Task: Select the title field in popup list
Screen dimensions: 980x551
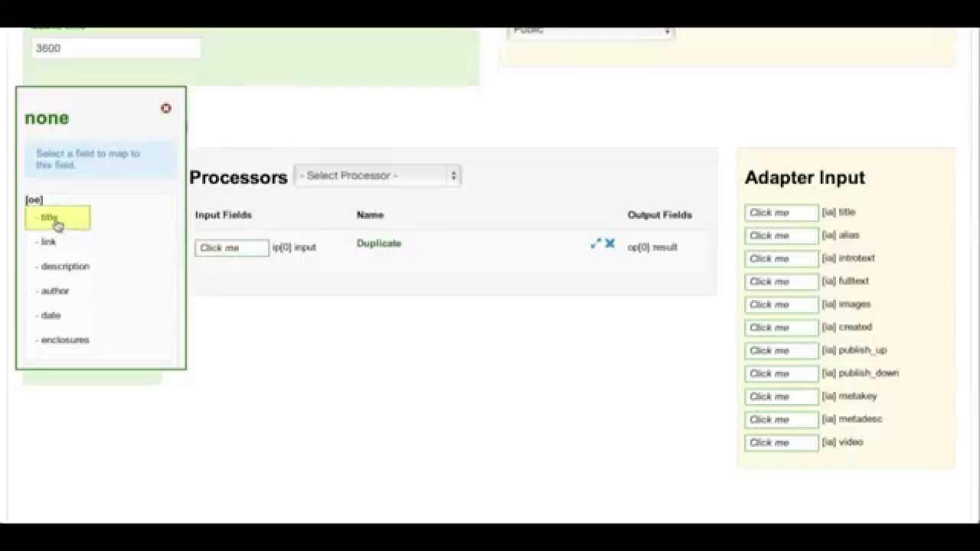Action: (57, 217)
